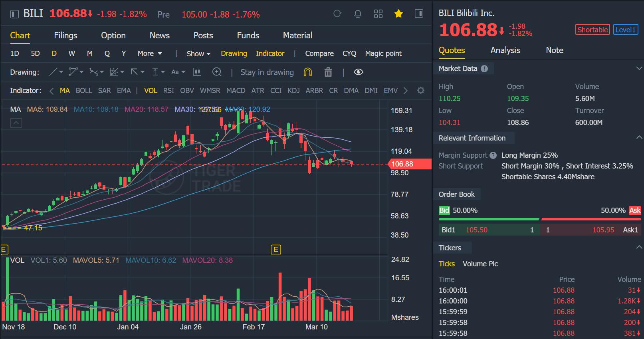Toggle the magnet snap mode
Viewport: 644px width, 339px height.
pos(307,72)
